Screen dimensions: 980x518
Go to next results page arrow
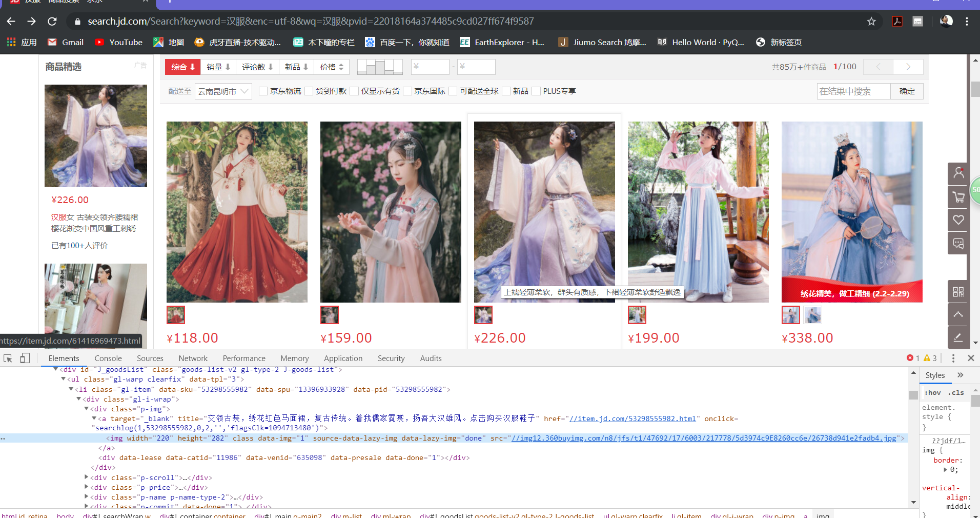tap(908, 67)
